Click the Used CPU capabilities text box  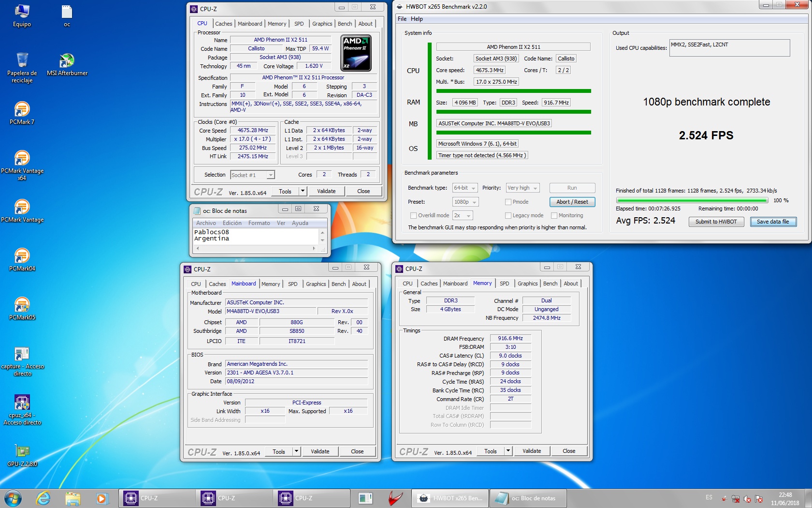[729, 48]
